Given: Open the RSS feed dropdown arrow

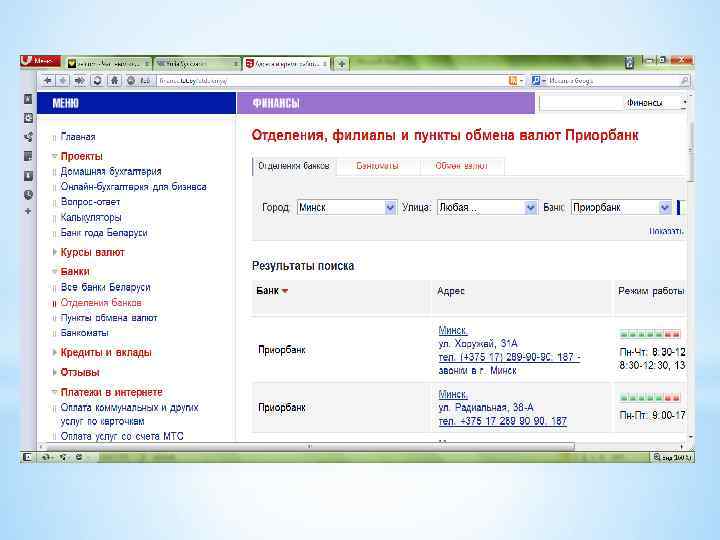Looking at the screenshot, I should click(x=521, y=81).
